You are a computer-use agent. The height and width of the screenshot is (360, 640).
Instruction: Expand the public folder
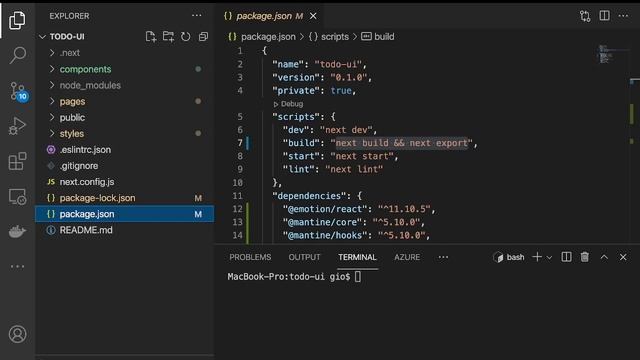pos(124,118)
